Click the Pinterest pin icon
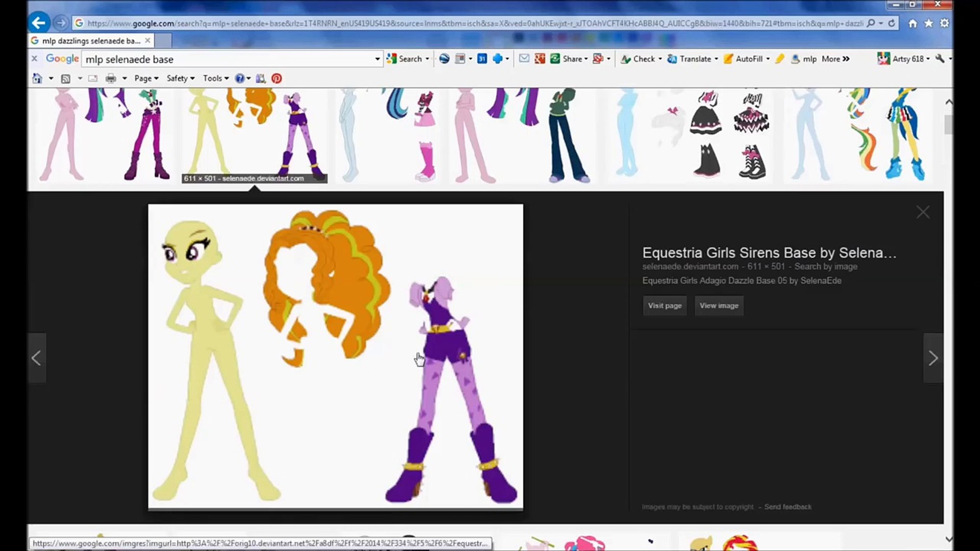The height and width of the screenshot is (551, 980). pyautogui.click(x=276, y=78)
